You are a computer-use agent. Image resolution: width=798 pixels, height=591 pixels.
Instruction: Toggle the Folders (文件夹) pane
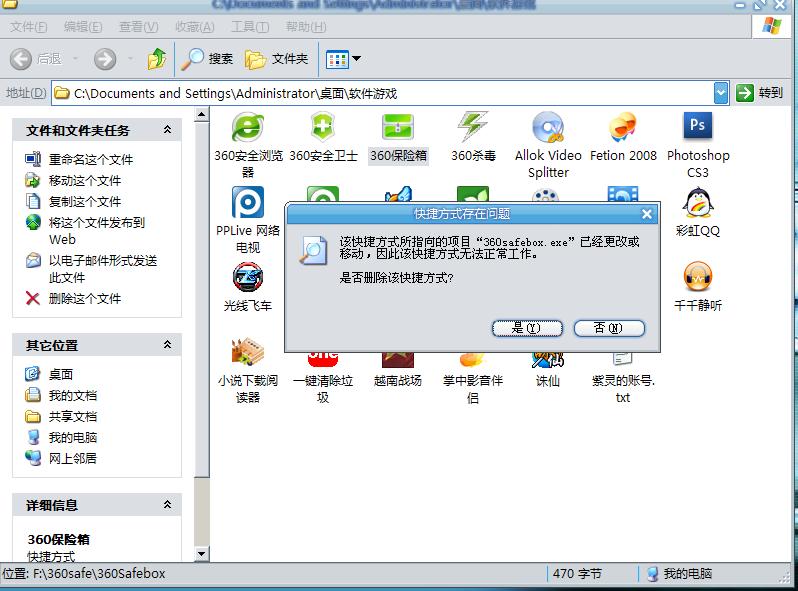(x=276, y=59)
